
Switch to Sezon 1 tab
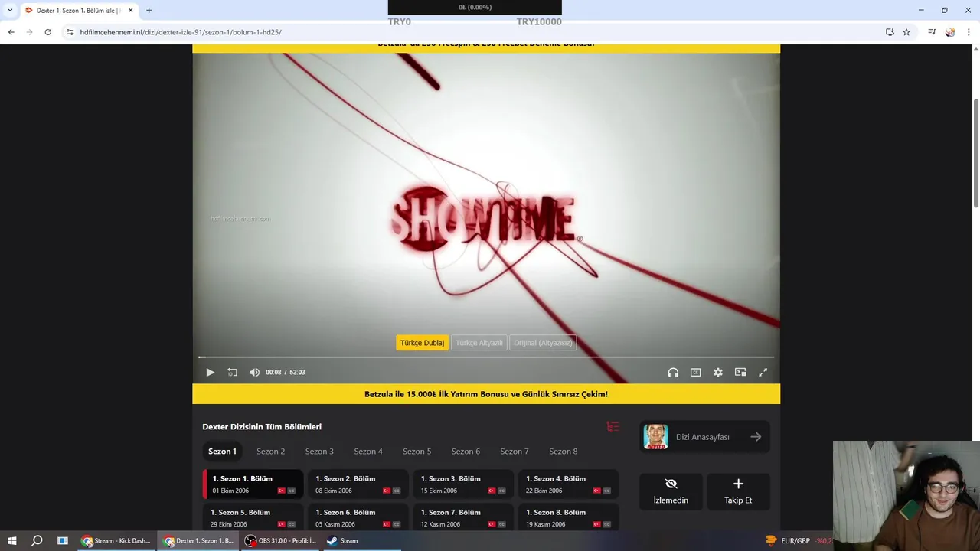coord(222,452)
